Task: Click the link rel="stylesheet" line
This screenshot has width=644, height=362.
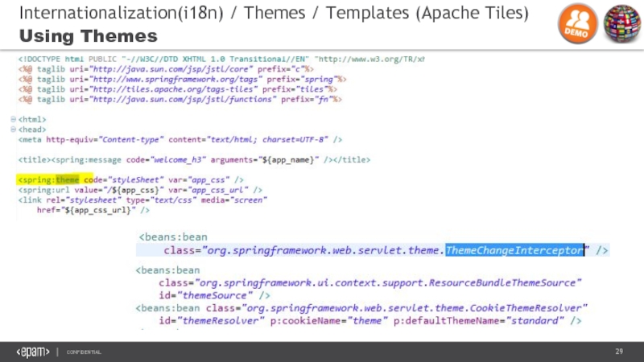Action: [x=142, y=200]
